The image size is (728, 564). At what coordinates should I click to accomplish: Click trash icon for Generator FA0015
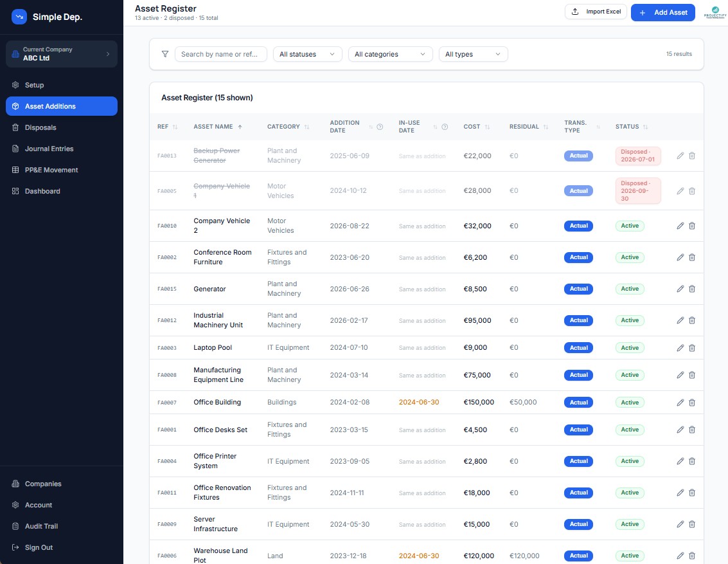tap(692, 289)
